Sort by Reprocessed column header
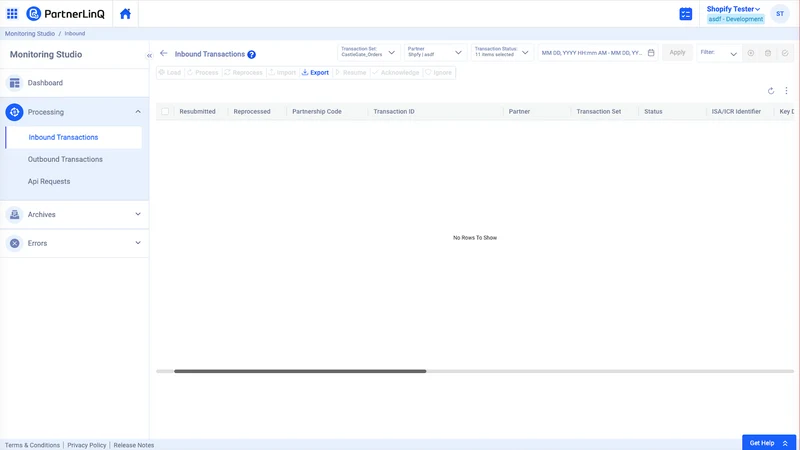 coord(252,111)
